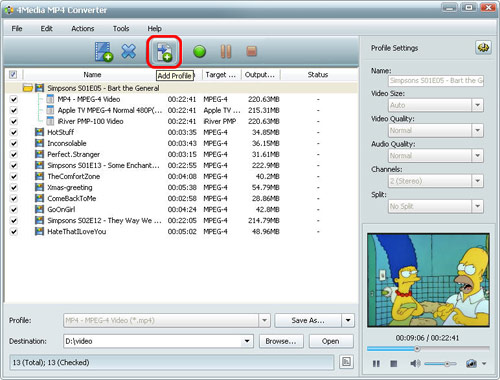This screenshot has width=500, height=380.
Task: Sort by the Output size column header
Action: [x=261, y=75]
